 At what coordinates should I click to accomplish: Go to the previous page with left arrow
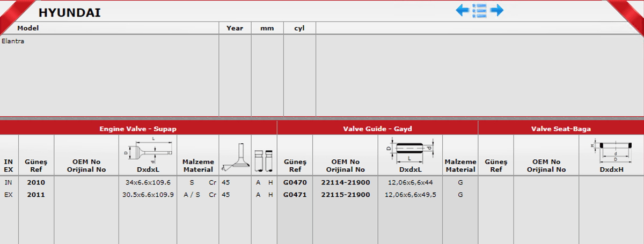[x=463, y=10]
